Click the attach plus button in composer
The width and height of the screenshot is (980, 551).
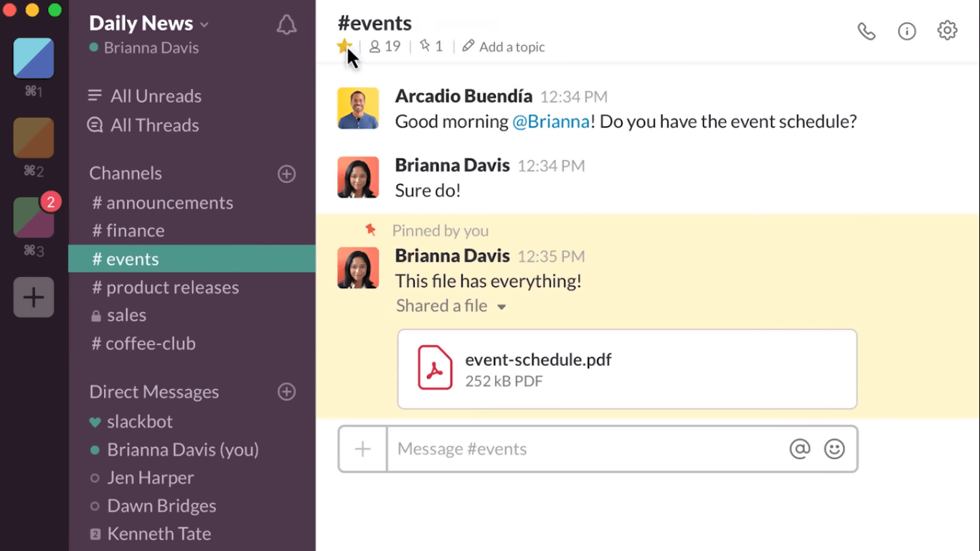tap(362, 449)
